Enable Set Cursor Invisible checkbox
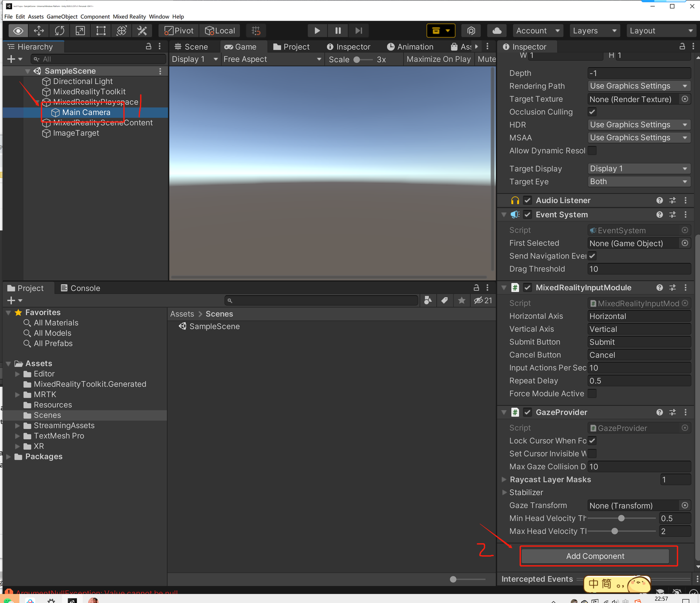Screen dimensions: 700x603 [592, 454]
